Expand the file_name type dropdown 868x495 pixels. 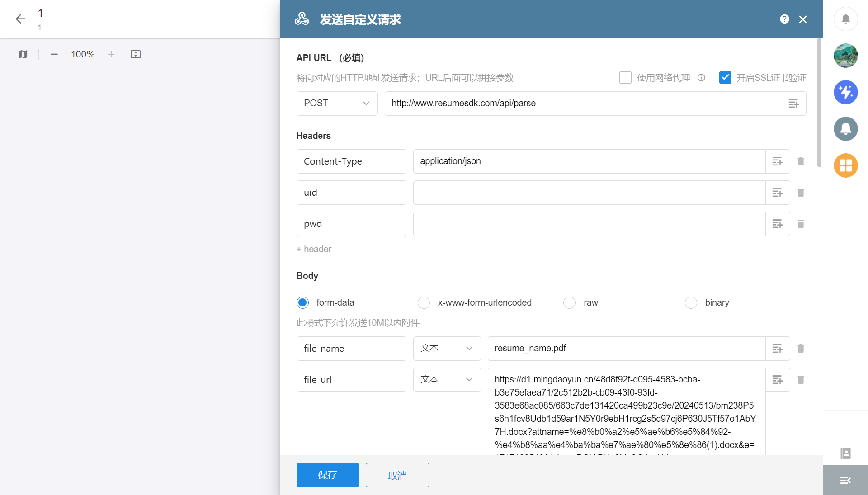pos(447,349)
